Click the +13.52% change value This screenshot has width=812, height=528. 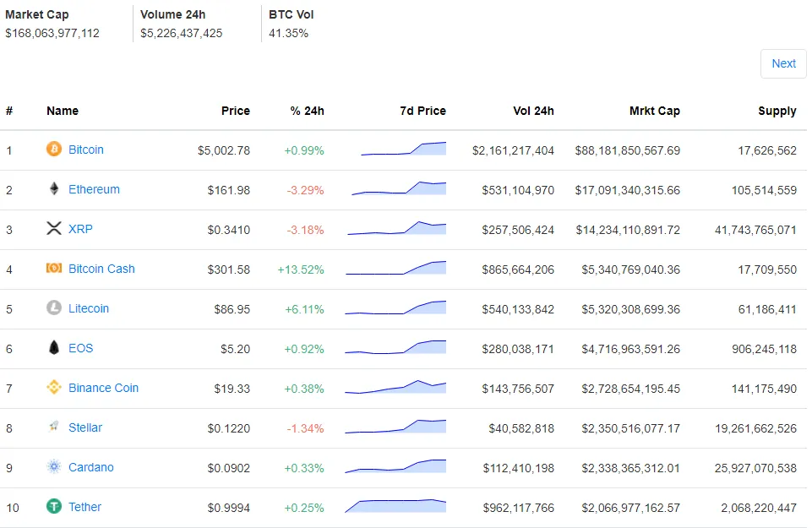301,269
